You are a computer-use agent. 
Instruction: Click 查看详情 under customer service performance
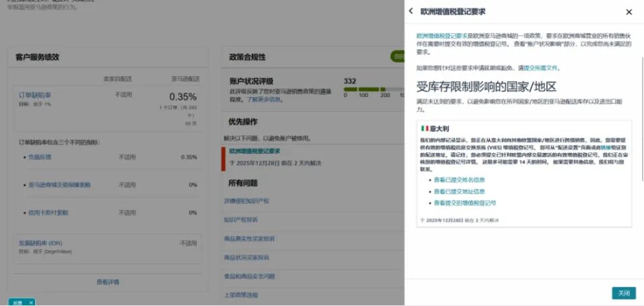coord(108,282)
